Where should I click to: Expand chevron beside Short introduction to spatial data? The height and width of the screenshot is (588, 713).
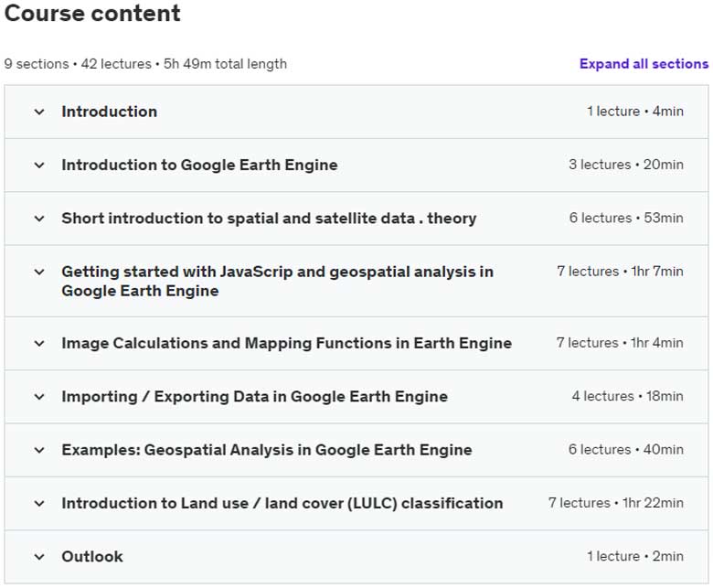click(39, 219)
